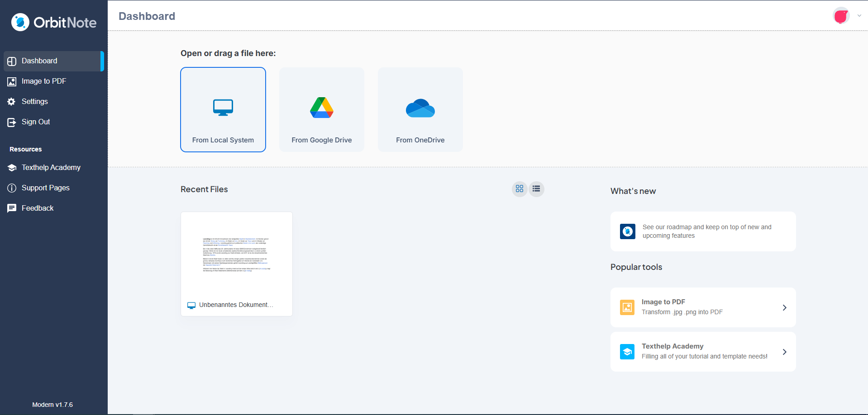Open the roadmap announcement card
868x415 pixels.
tap(702, 231)
